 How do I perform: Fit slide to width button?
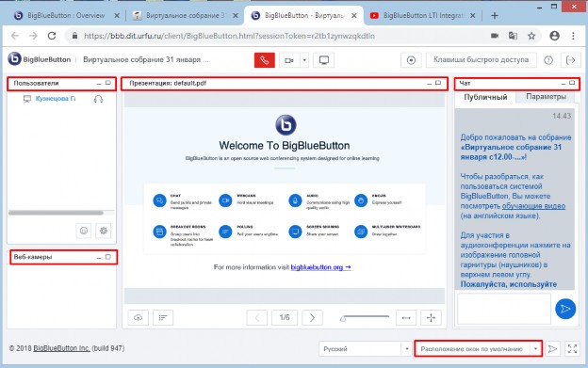406,318
